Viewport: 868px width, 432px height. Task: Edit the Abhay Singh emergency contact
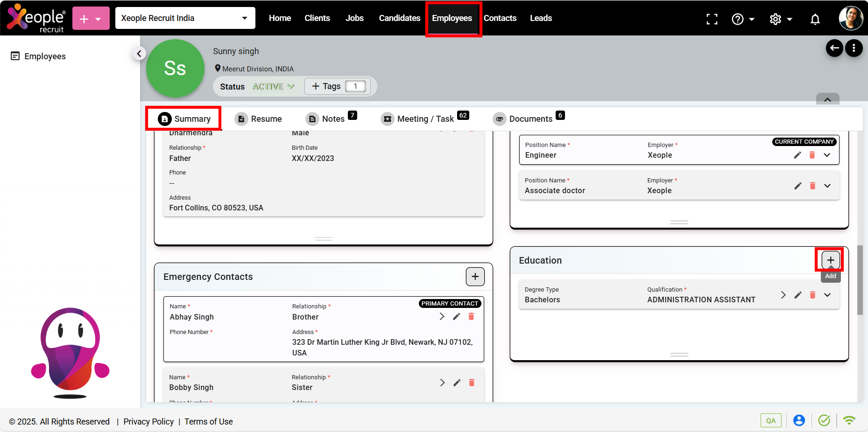tap(457, 316)
